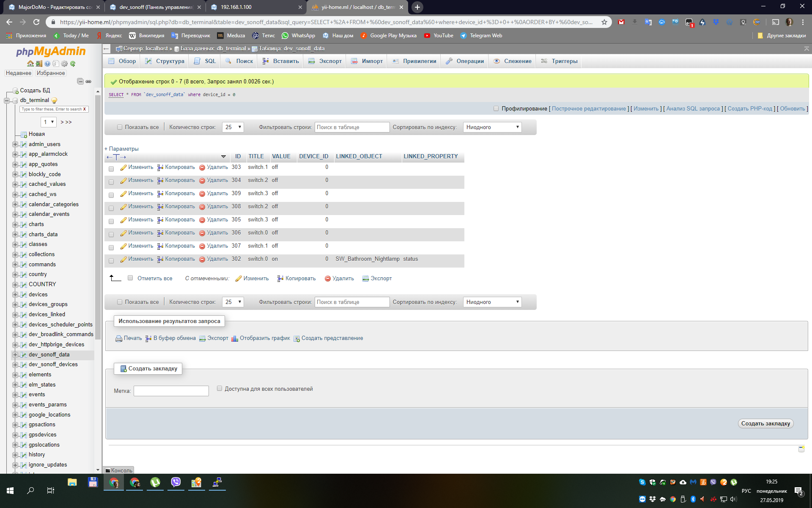Click delete icon for row 303
The width and height of the screenshot is (812, 508).
(202, 168)
